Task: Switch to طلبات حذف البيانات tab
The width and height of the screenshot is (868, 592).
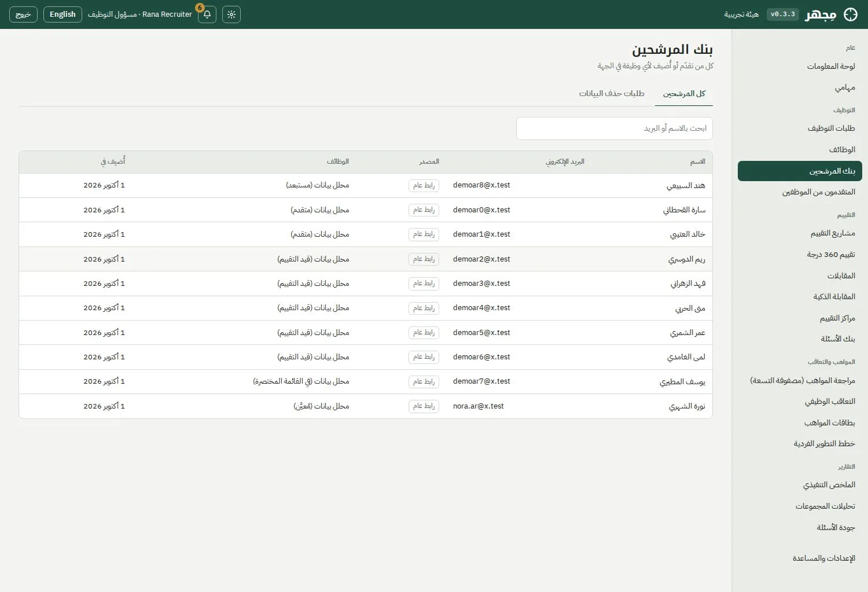Action: tap(612, 94)
